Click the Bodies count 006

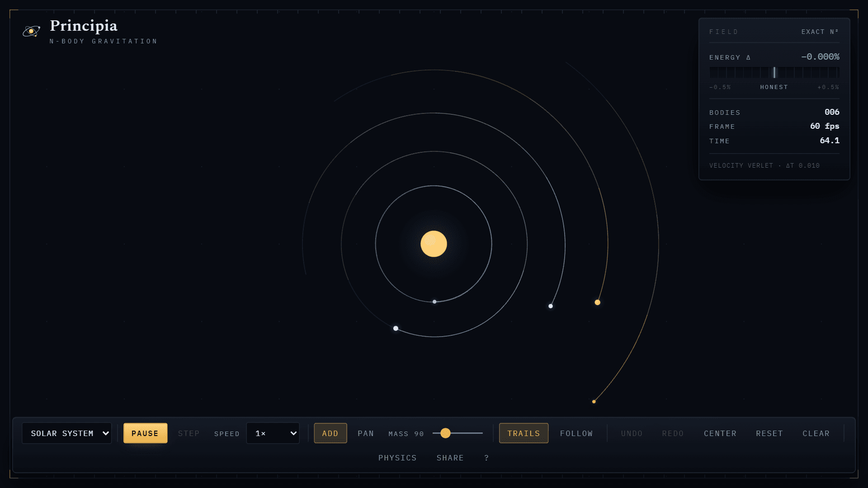tap(832, 112)
